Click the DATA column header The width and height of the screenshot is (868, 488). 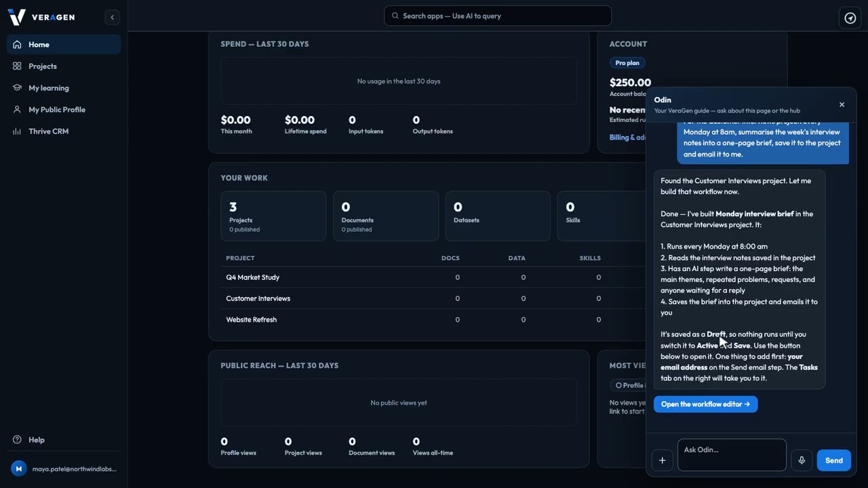517,258
